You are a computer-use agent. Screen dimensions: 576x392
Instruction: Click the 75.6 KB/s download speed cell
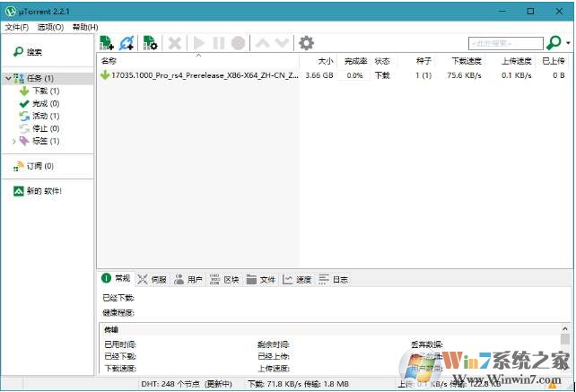(464, 75)
